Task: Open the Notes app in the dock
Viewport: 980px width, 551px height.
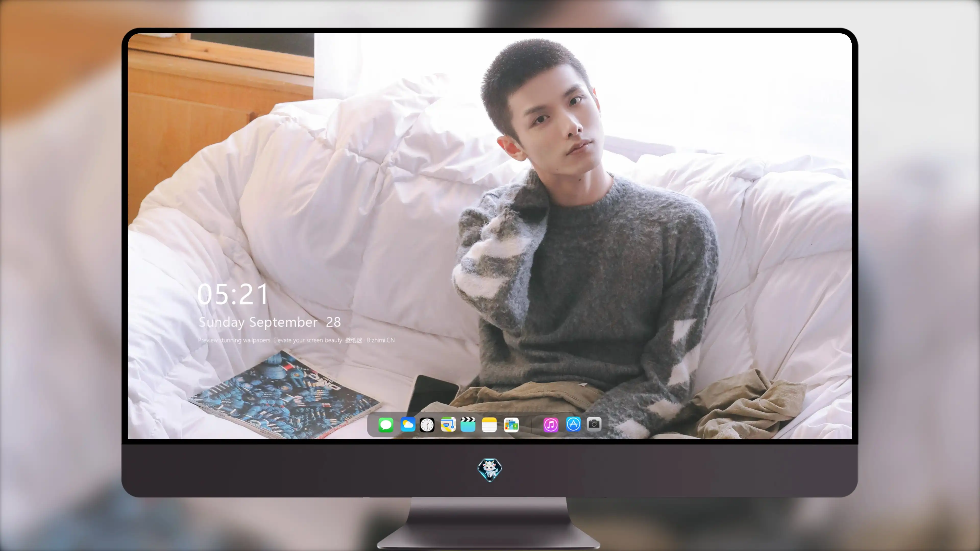Action: pos(489,424)
